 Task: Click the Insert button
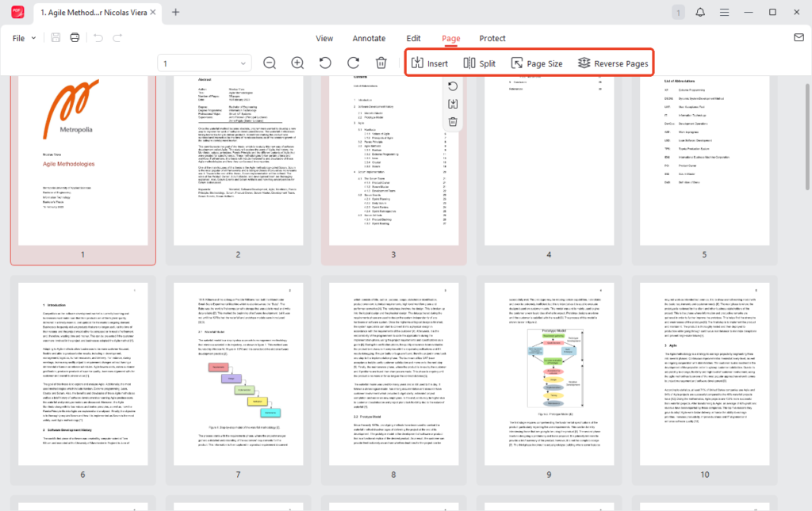tap(430, 63)
